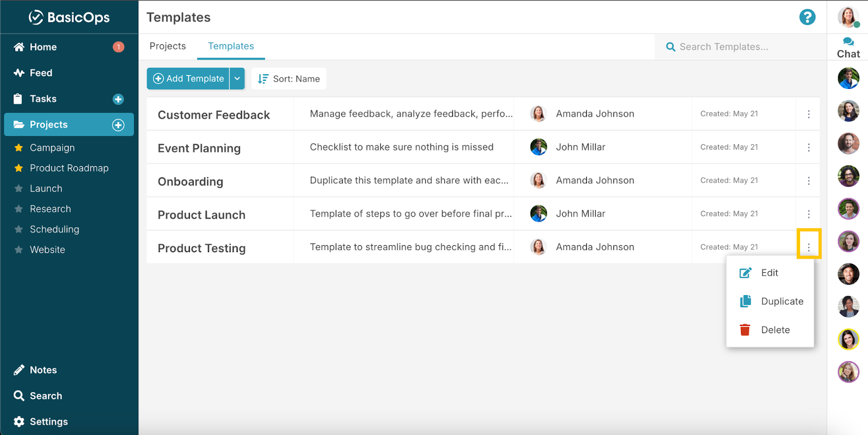Click the Edit pencil icon in menu
Screen dimensions: 868x435
(745, 273)
